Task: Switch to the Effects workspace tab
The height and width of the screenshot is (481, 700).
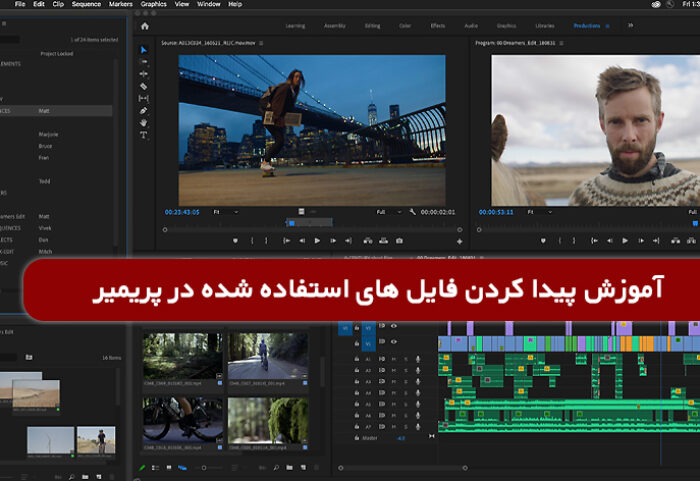Action: [438, 26]
